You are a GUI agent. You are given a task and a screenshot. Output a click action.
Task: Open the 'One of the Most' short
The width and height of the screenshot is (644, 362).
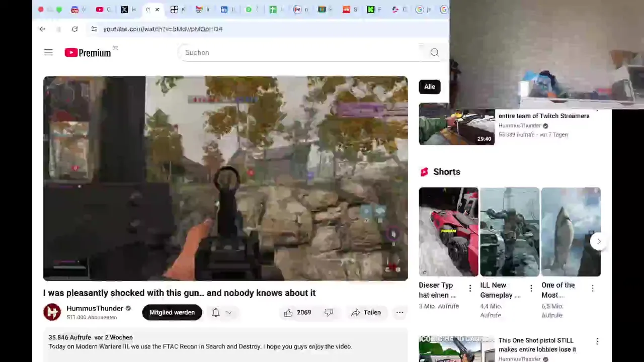coord(571,232)
